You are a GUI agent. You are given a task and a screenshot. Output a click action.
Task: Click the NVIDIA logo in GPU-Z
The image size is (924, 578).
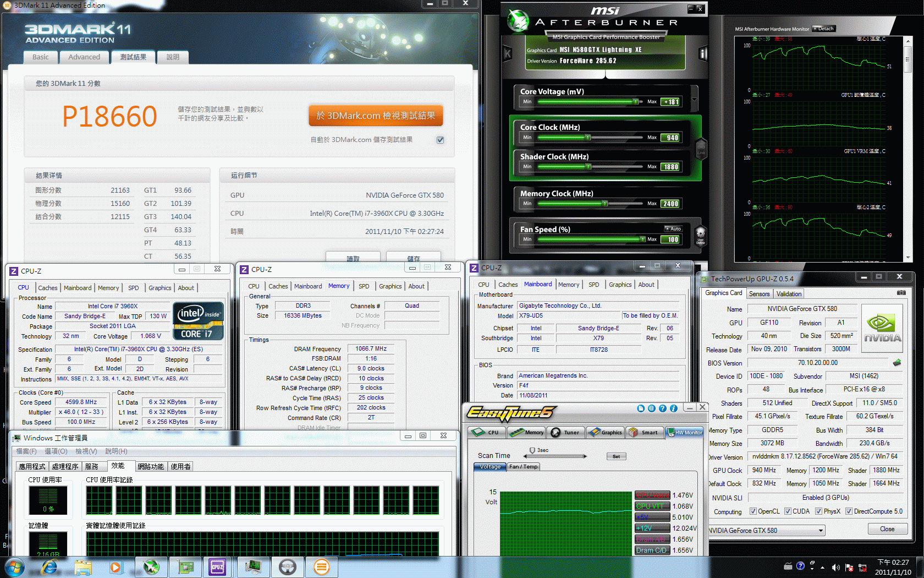coord(882,329)
